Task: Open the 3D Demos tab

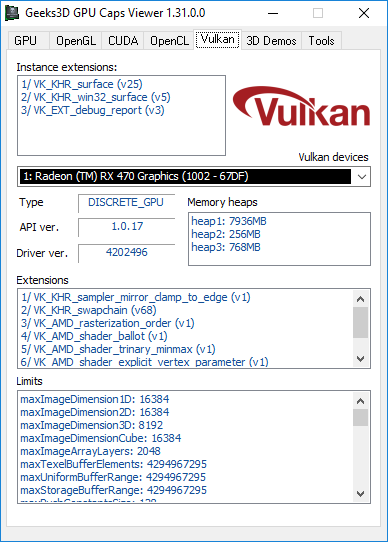Action: [x=271, y=41]
